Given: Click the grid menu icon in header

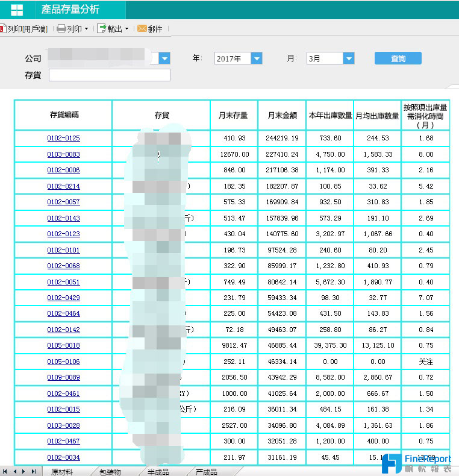Looking at the screenshot, I should tap(17, 10).
